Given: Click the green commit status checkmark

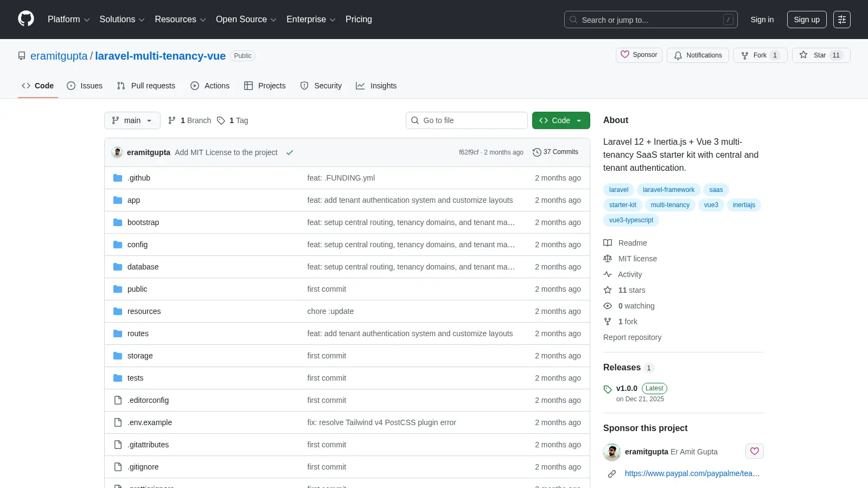Looking at the screenshot, I should pos(290,152).
